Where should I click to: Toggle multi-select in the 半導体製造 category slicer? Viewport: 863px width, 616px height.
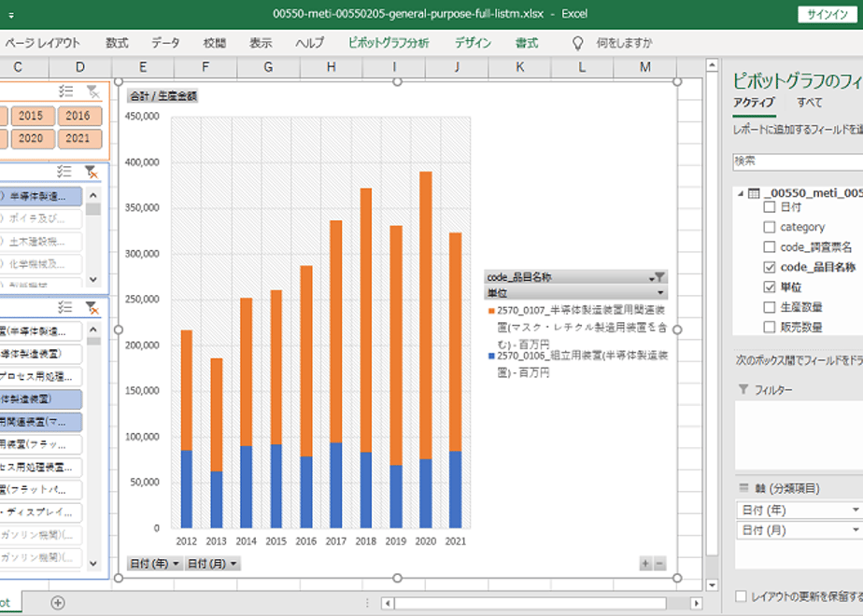(64, 172)
